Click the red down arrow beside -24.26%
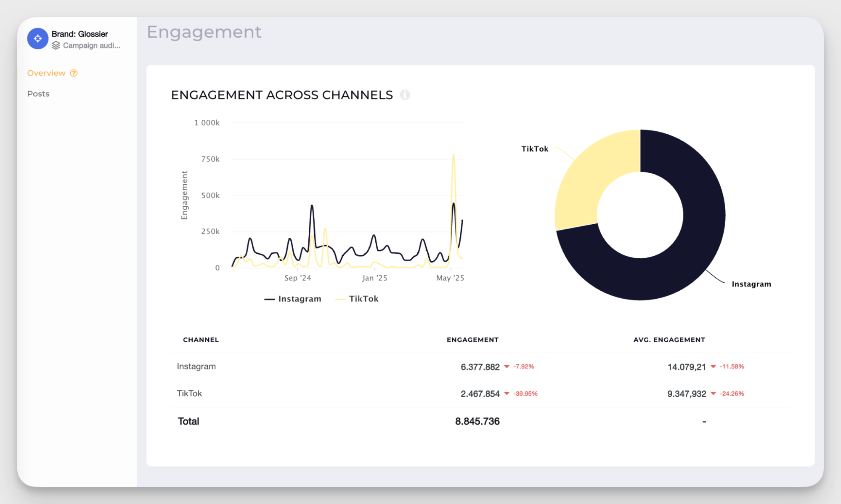This screenshot has width=841, height=504. [x=713, y=394]
